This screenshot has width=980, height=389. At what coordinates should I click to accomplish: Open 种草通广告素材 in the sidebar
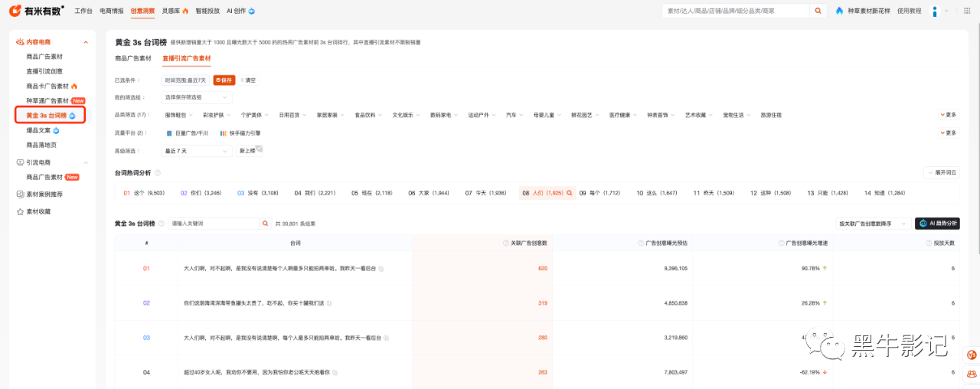[55, 100]
